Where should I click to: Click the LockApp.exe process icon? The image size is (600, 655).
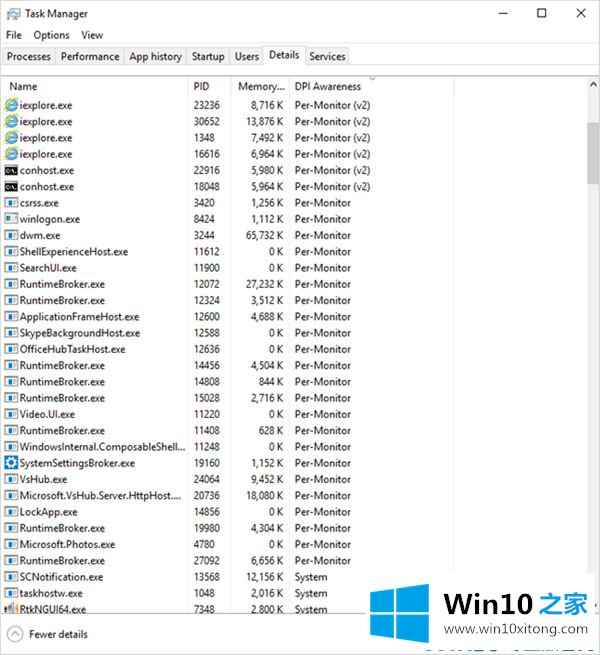pyautogui.click(x=11, y=512)
